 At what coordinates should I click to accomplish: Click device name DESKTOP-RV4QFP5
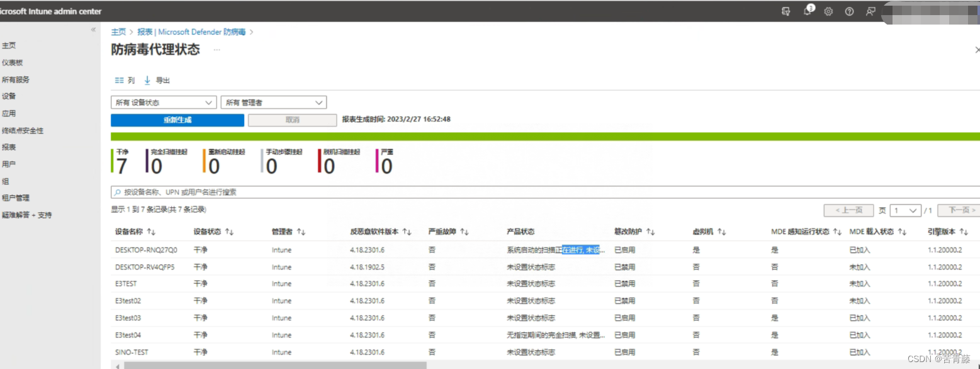[145, 267]
